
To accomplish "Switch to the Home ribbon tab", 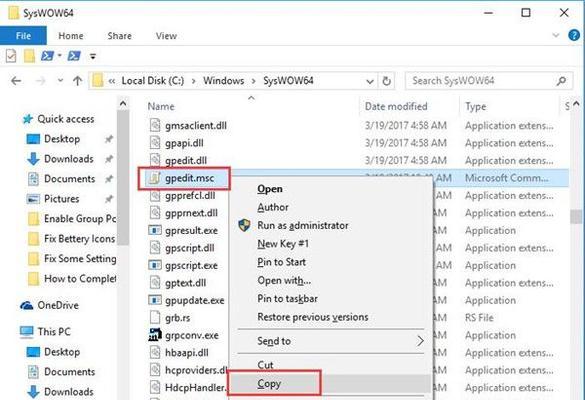I will coord(71,36).
